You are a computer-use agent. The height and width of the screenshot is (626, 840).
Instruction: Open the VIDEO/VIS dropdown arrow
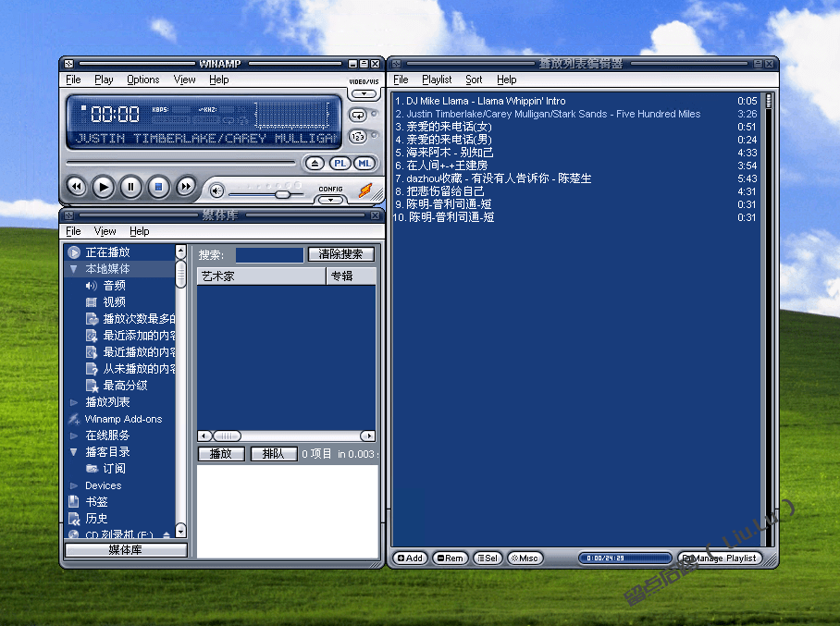click(364, 93)
